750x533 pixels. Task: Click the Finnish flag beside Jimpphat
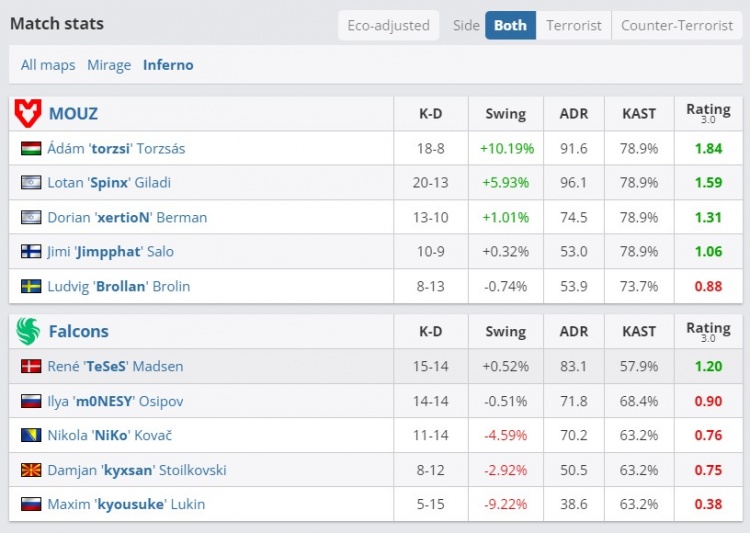31,252
